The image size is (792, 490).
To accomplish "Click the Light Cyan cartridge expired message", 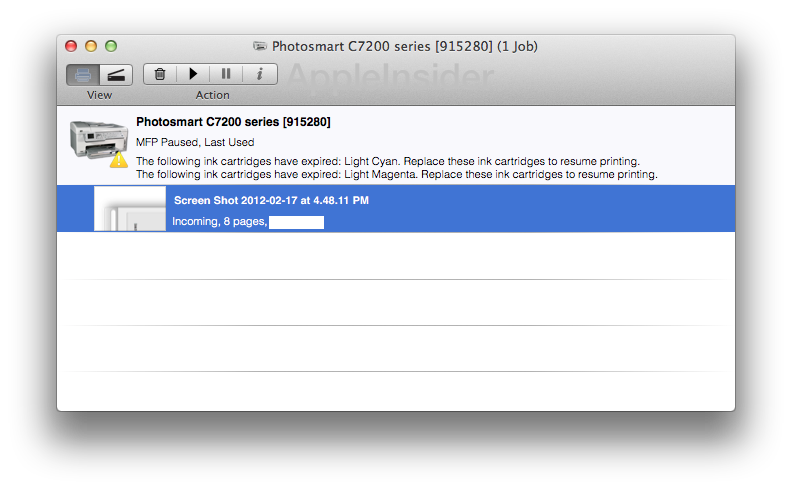I will [387, 161].
